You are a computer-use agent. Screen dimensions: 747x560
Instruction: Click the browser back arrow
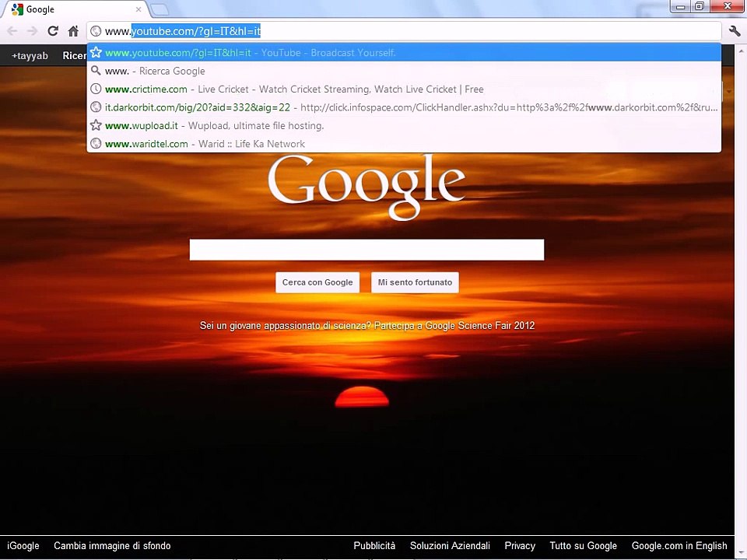(12, 31)
